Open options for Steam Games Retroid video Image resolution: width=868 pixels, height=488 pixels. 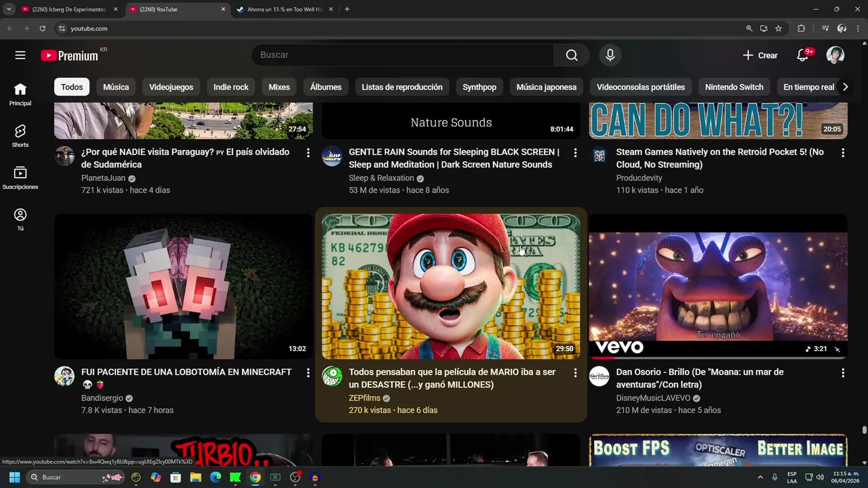click(x=843, y=153)
